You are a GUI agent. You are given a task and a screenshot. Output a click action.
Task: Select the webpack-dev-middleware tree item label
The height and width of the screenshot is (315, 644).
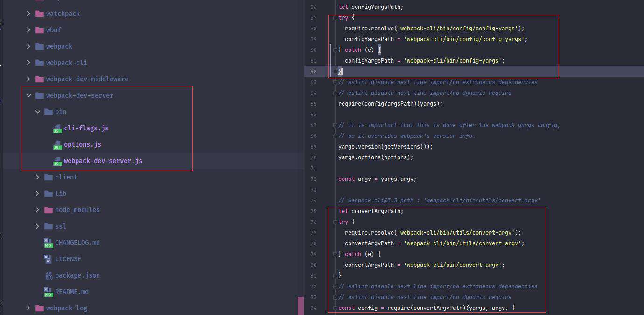point(87,79)
